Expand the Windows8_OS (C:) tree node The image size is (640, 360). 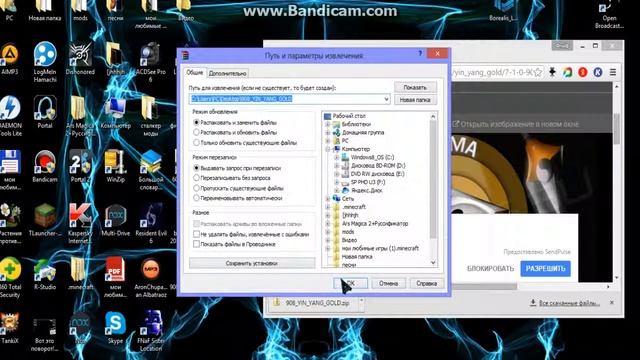337,157
